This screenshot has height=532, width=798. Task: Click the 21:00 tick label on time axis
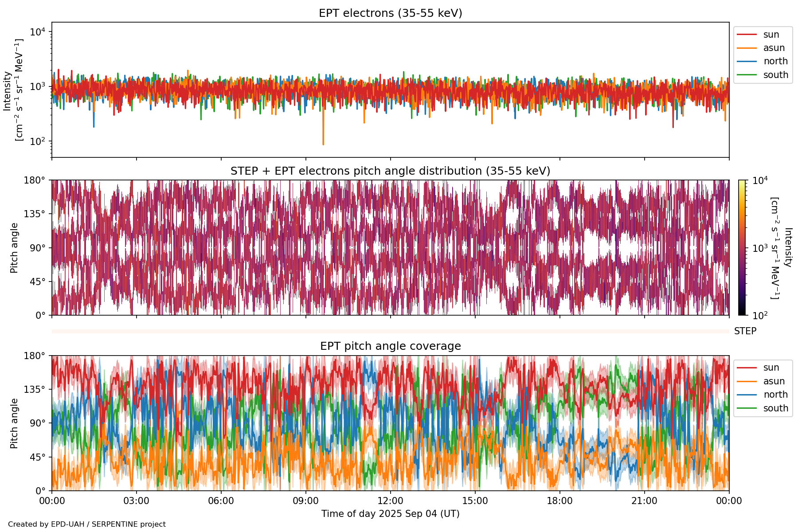(x=644, y=501)
